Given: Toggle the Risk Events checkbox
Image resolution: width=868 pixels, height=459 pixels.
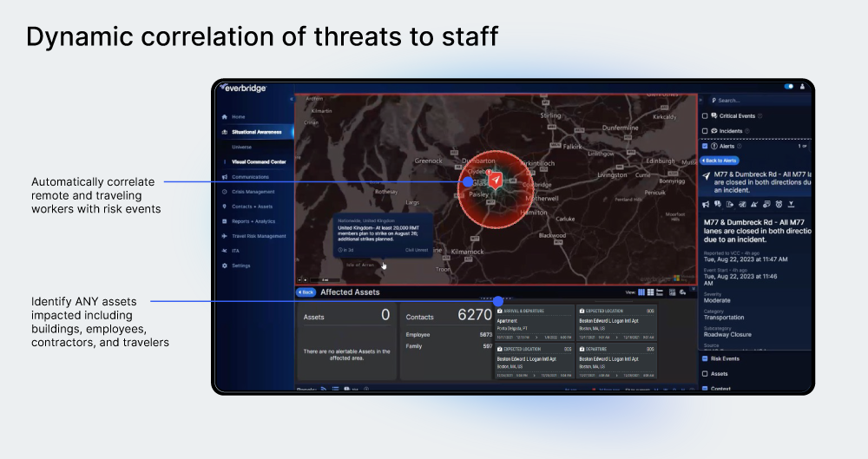Looking at the screenshot, I should pyautogui.click(x=705, y=359).
